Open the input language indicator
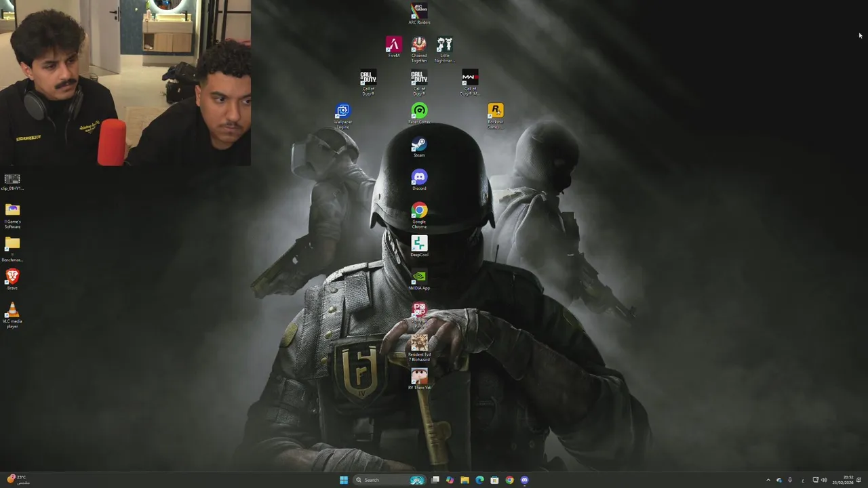868x488 pixels. pyautogui.click(x=803, y=480)
